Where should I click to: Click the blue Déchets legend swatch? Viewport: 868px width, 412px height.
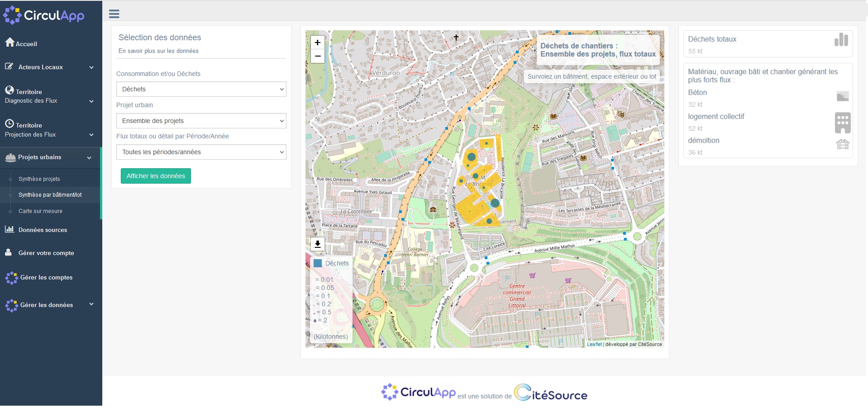318,263
